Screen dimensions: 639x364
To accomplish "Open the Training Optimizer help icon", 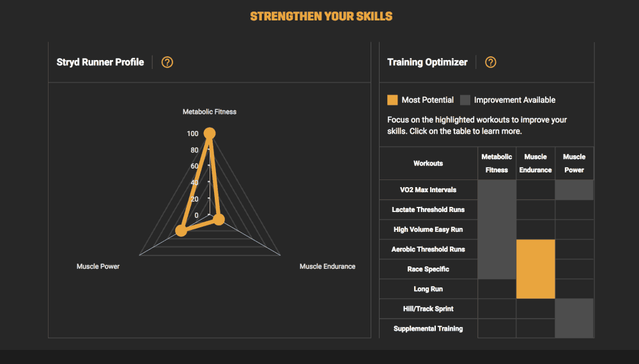I will click(x=491, y=63).
